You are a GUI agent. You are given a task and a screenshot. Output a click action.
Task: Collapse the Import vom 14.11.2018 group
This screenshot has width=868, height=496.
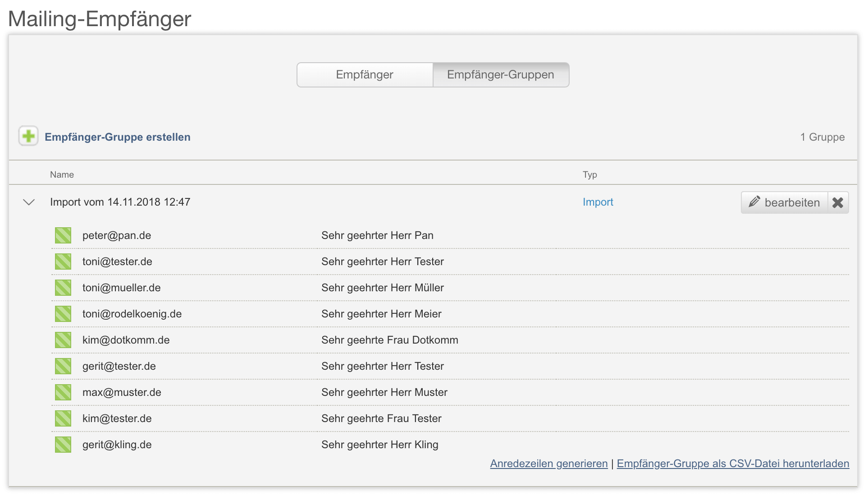pyautogui.click(x=29, y=202)
